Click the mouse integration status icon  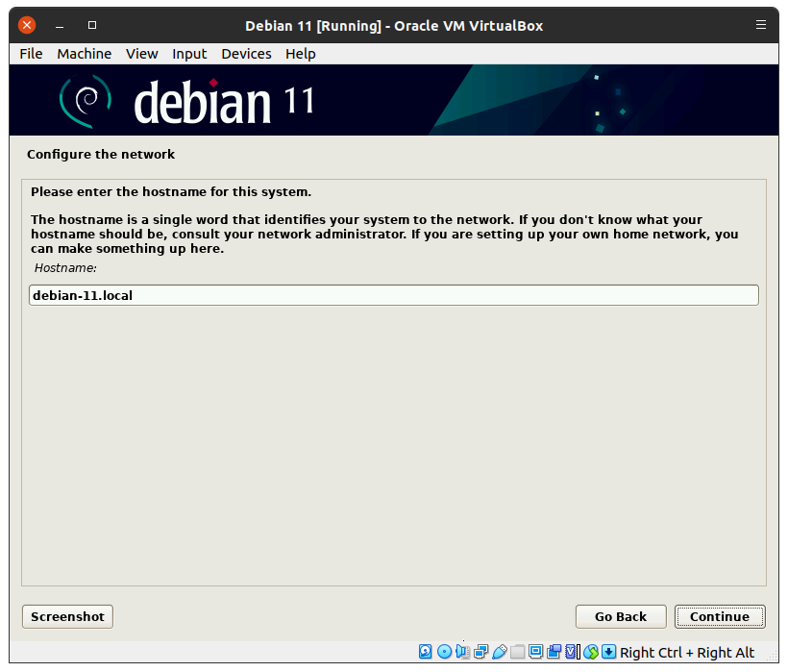click(x=591, y=653)
